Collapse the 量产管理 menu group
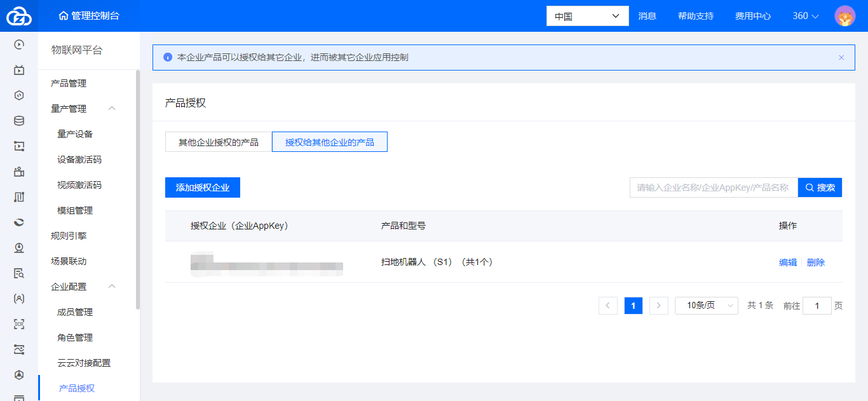Viewport: 868px width, 401px height. [x=112, y=109]
